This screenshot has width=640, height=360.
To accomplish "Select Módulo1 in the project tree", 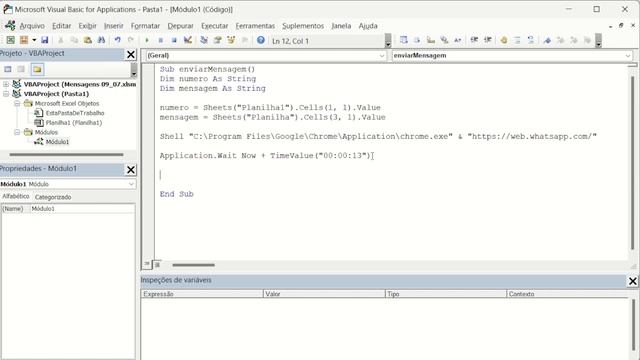I will pos(57,142).
